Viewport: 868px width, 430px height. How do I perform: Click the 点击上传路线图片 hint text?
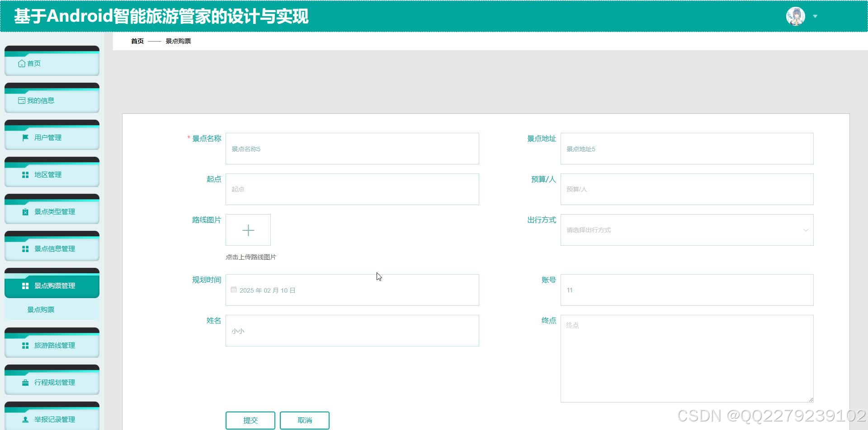[x=251, y=257]
